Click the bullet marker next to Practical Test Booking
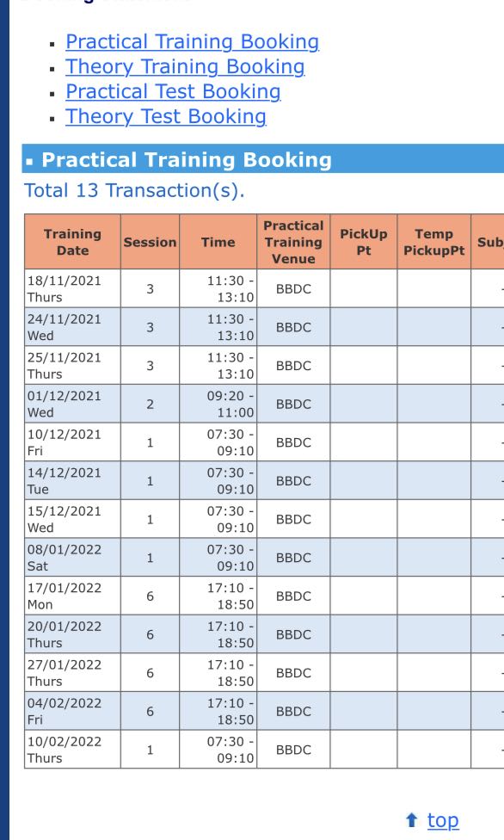The height and width of the screenshot is (840, 504). click(x=53, y=93)
